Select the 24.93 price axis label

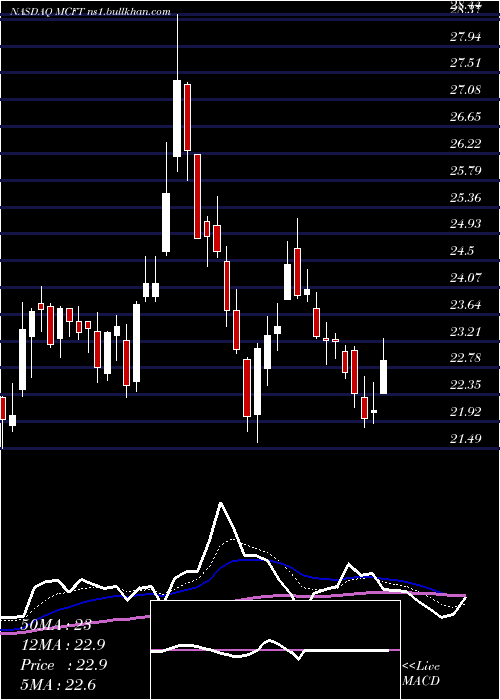point(466,224)
